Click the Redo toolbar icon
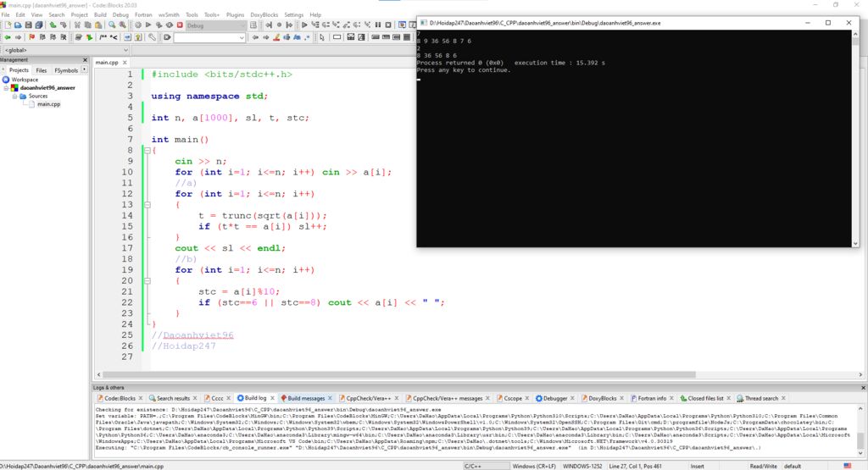This screenshot has width=868, height=470. 63,25
